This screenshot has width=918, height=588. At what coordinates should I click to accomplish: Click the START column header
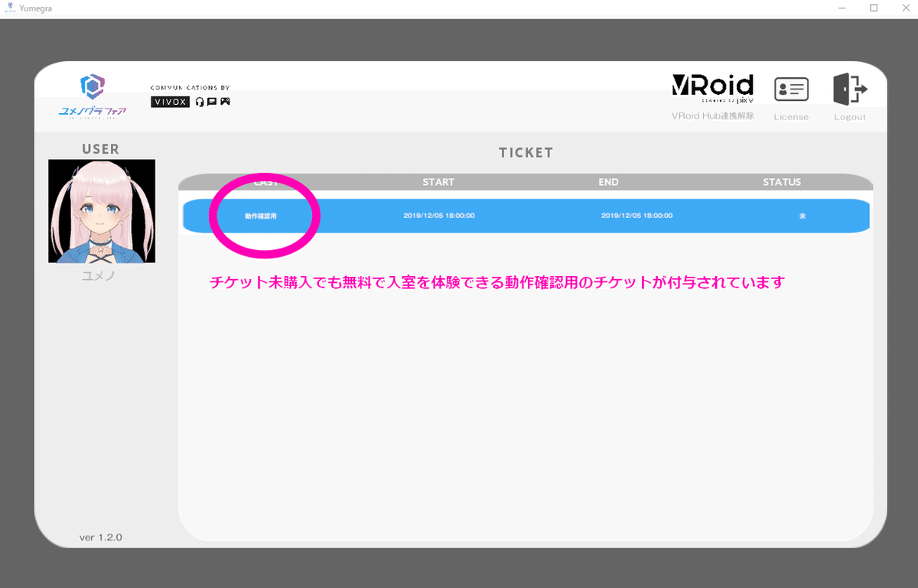click(438, 181)
